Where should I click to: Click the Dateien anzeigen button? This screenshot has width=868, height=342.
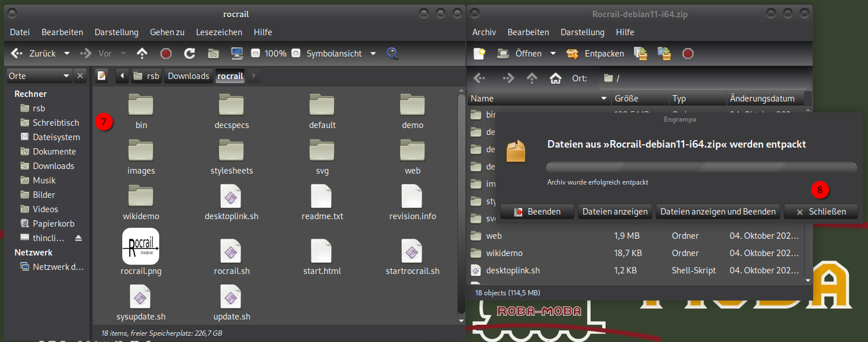pyautogui.click(x=615, y=212)
